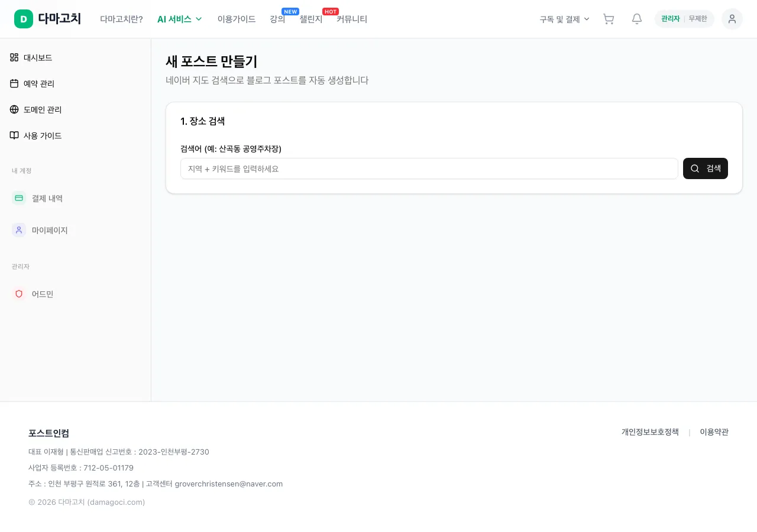Open the 강의 menu item

click(x=277, y=19)
